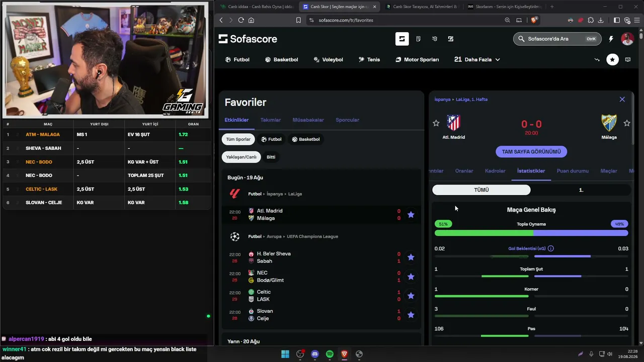
Task: Open the news icon in Sofascore header
Action: (418, 39)
